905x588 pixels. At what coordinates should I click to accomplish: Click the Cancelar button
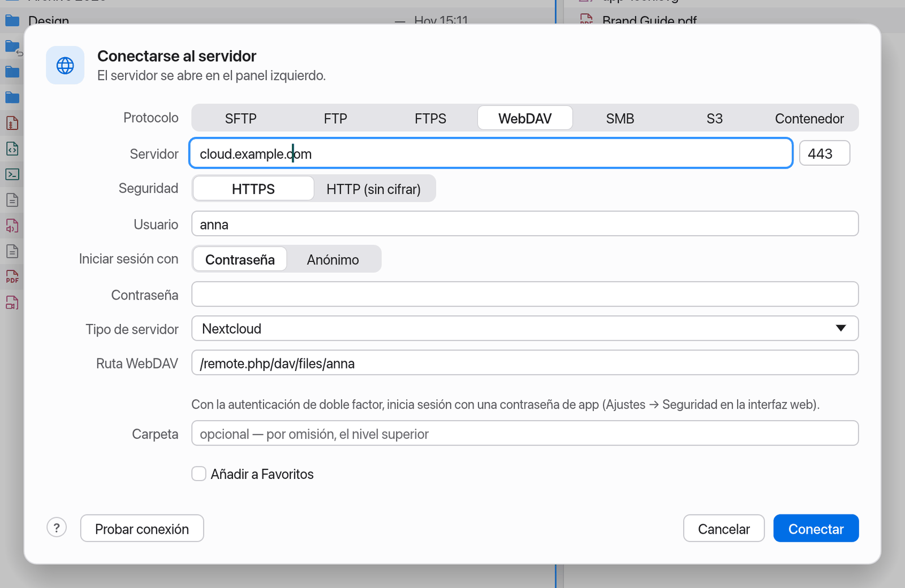coord(724,528)
